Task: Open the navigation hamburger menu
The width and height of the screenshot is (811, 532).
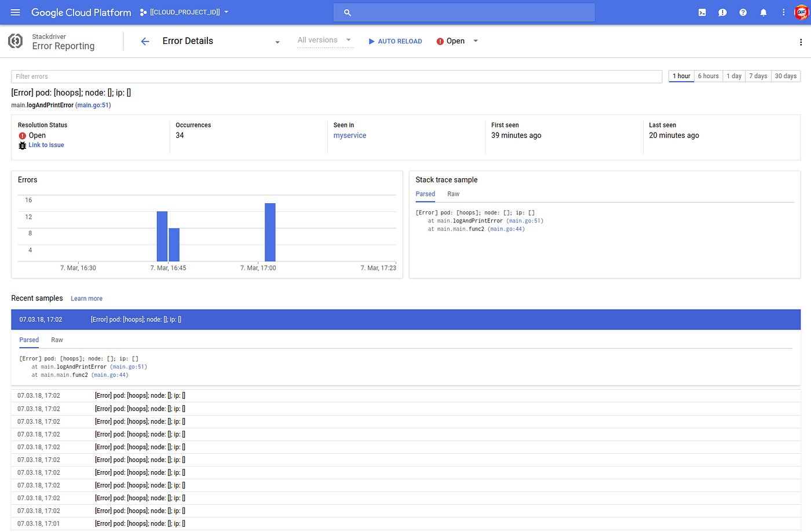Action: coord(15,12)
